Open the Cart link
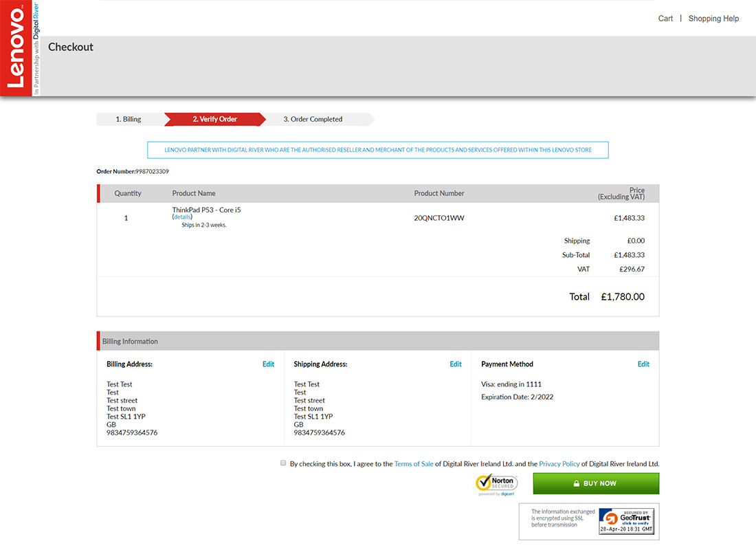The width and height of the screenshot is (756, 550). (665, 19)
